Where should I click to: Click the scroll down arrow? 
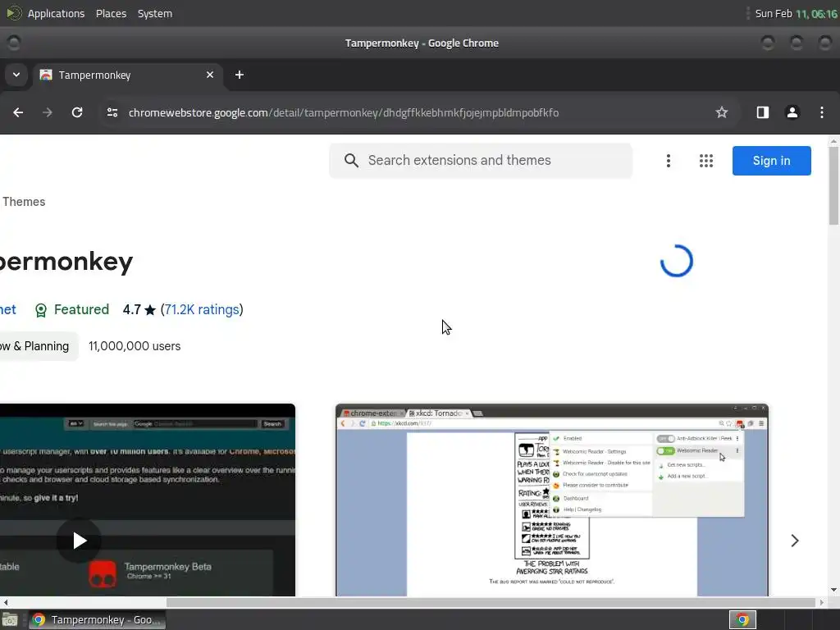(x=833, y=591)
